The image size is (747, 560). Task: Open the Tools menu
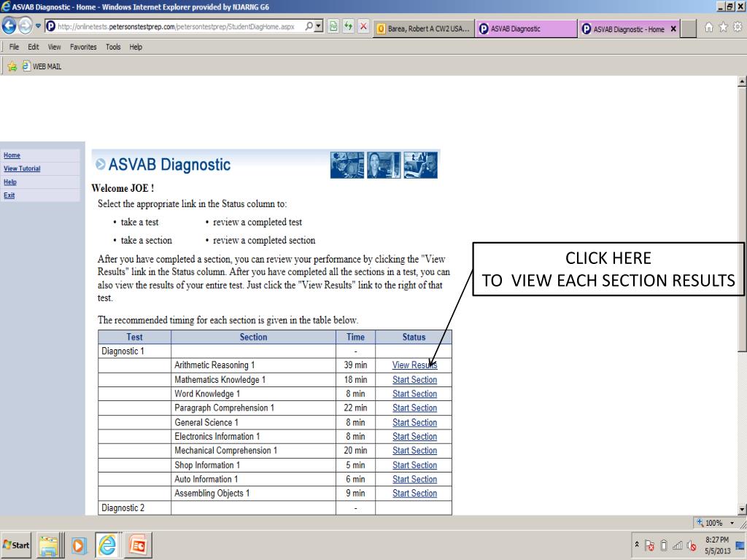pos(113,47)
